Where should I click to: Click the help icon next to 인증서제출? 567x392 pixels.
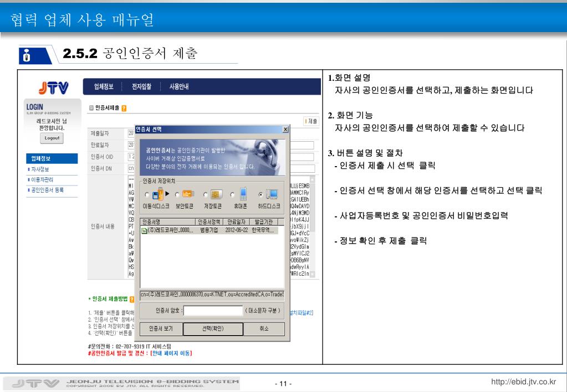tap(124, 108)
